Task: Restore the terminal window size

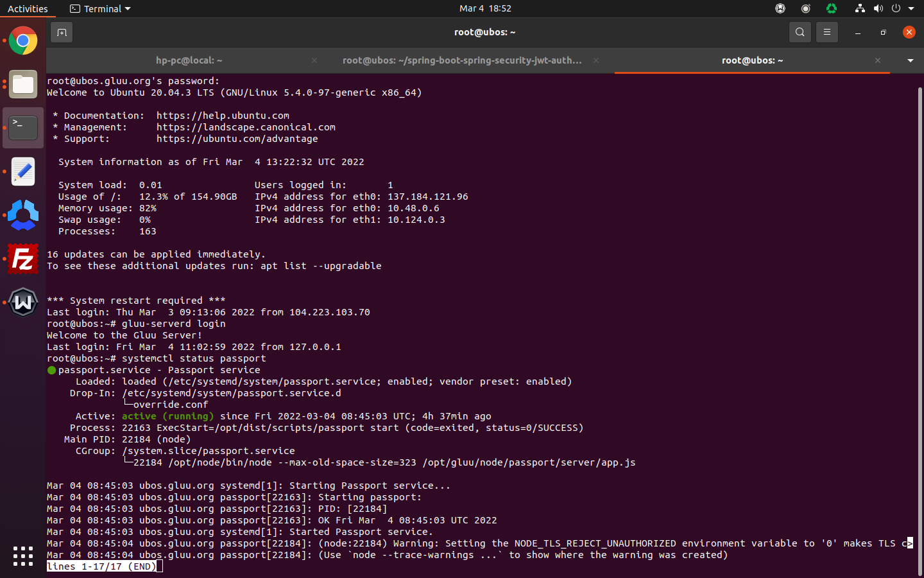Action: [884, 32]
